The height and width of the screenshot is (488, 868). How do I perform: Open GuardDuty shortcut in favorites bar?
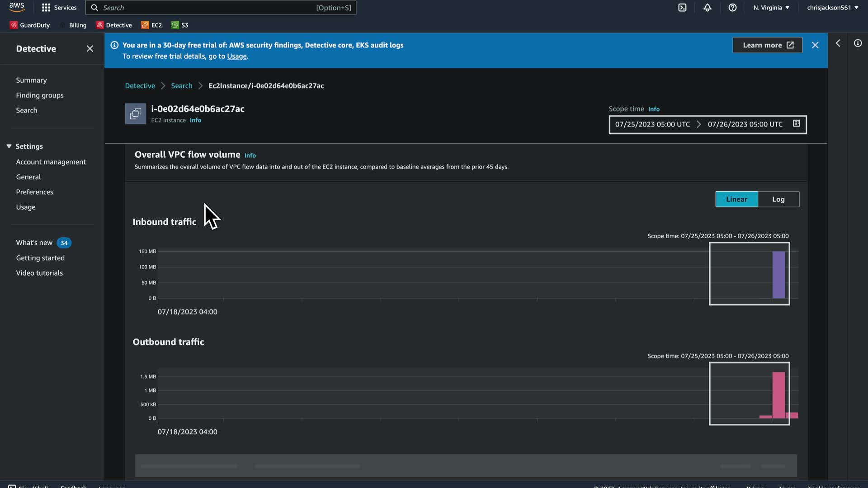(x=30, y=25)
